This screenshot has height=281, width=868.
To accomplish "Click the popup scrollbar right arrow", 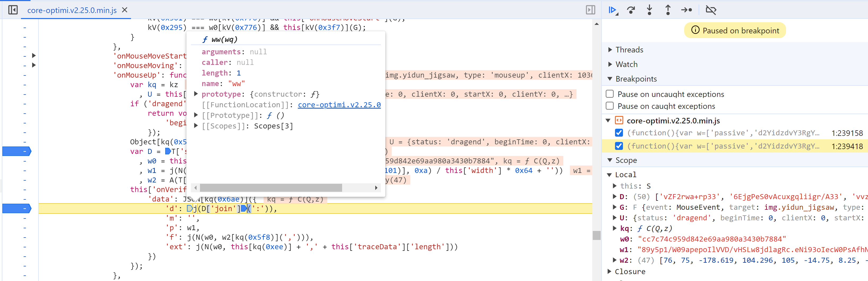I will click(x=376, y=188).
